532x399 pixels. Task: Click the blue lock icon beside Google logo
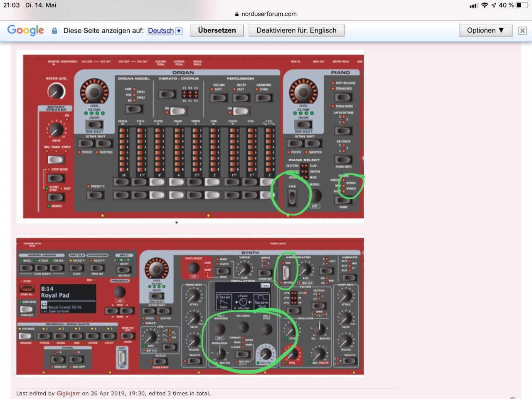[54, 31]
